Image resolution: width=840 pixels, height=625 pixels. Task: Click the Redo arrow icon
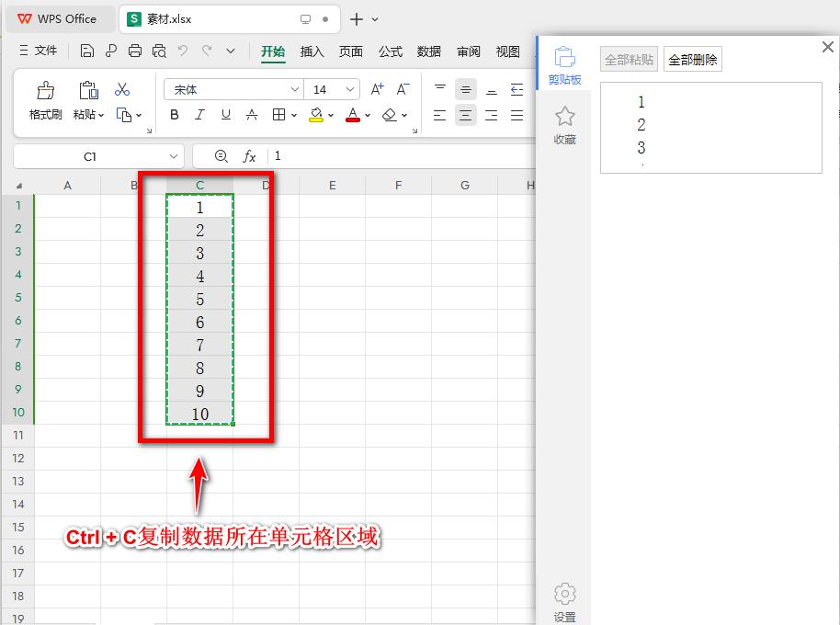(207, 51)
